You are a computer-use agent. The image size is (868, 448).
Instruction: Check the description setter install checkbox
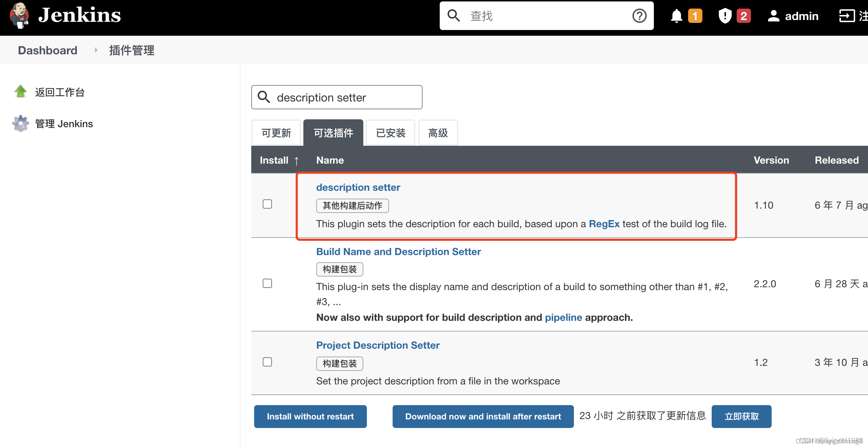click(x=267, y=204)
